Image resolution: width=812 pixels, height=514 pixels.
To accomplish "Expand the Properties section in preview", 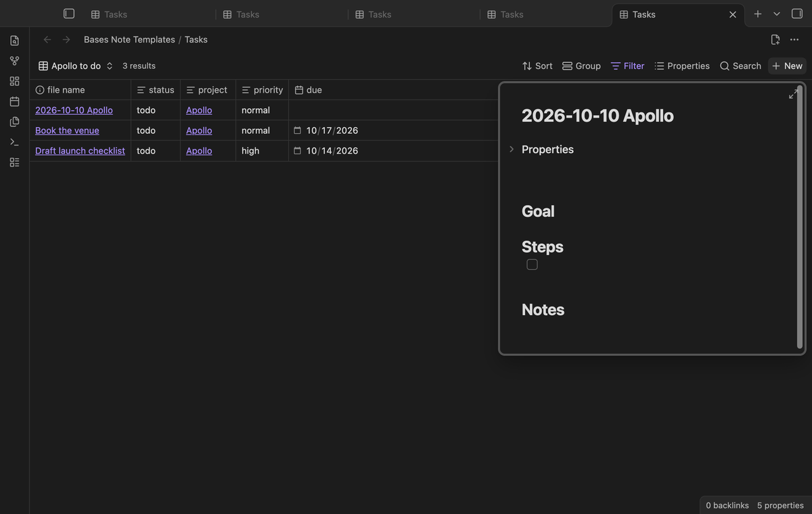I will 512,149.
